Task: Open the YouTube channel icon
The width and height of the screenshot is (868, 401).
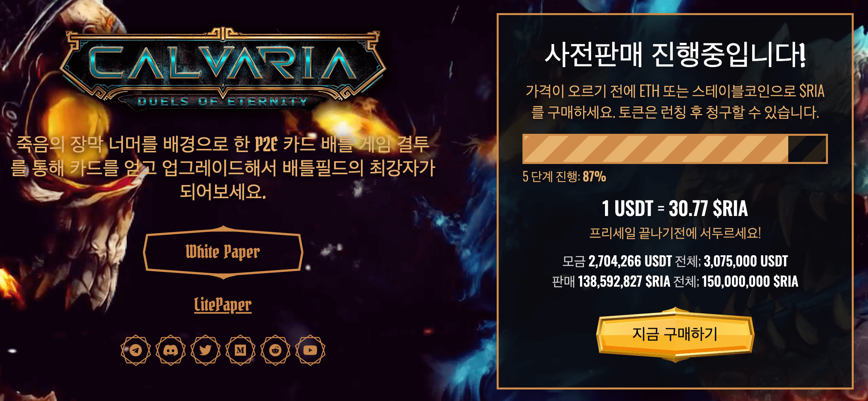Action: click(310, 350)
